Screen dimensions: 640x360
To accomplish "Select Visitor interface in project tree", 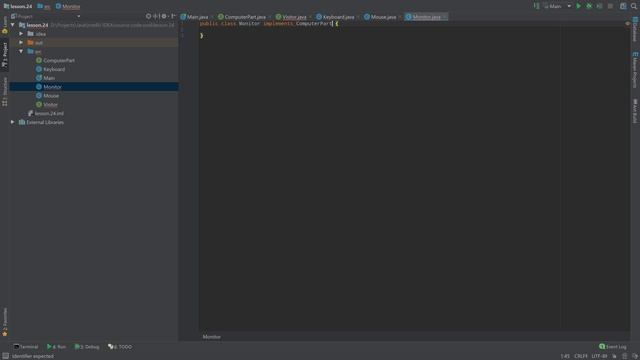I will pos(50,105).
